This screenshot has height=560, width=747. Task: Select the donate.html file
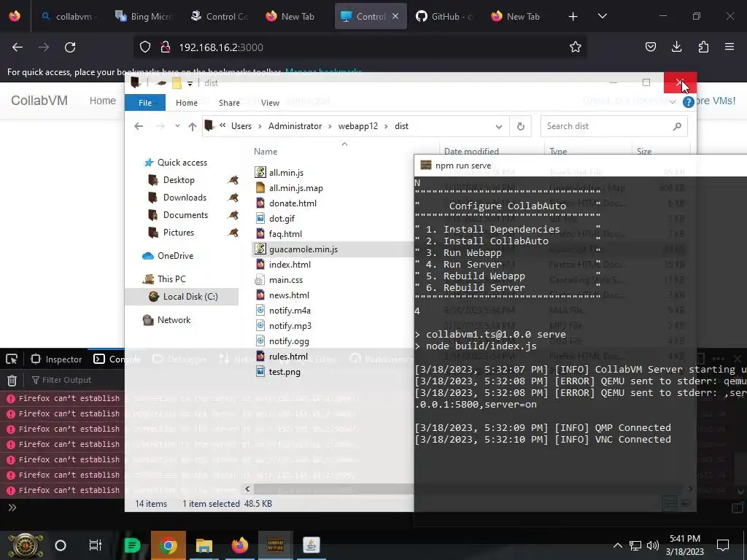(x=293, y=203)
